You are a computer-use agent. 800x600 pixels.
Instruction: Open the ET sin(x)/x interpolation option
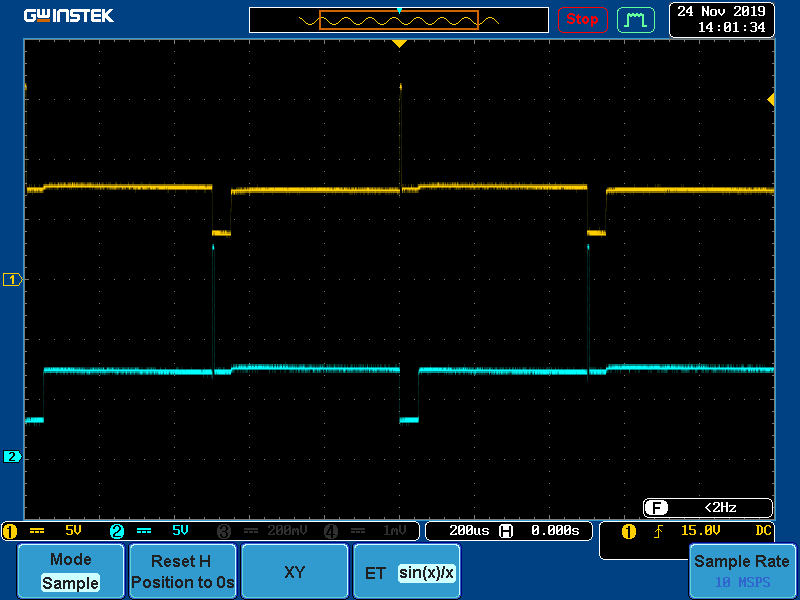click(407, 572)
